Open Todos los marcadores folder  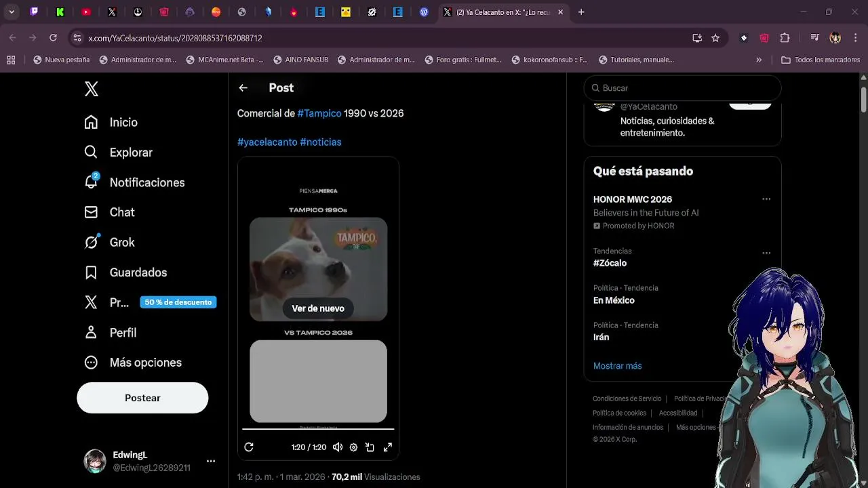point(821,60)
